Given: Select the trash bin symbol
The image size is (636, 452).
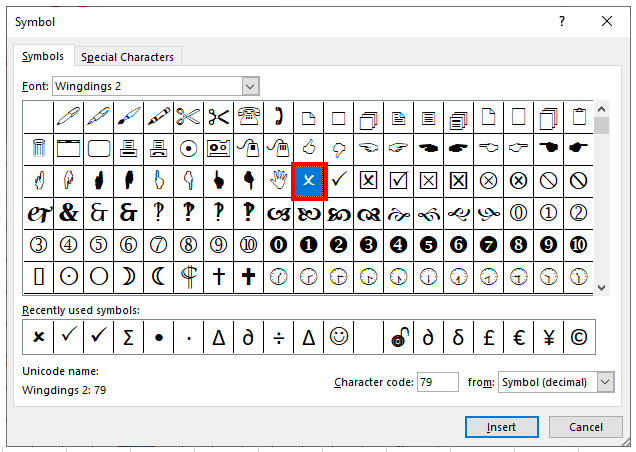Looking at the screenshot, I should pyautogui.click(x=38, y=148).
